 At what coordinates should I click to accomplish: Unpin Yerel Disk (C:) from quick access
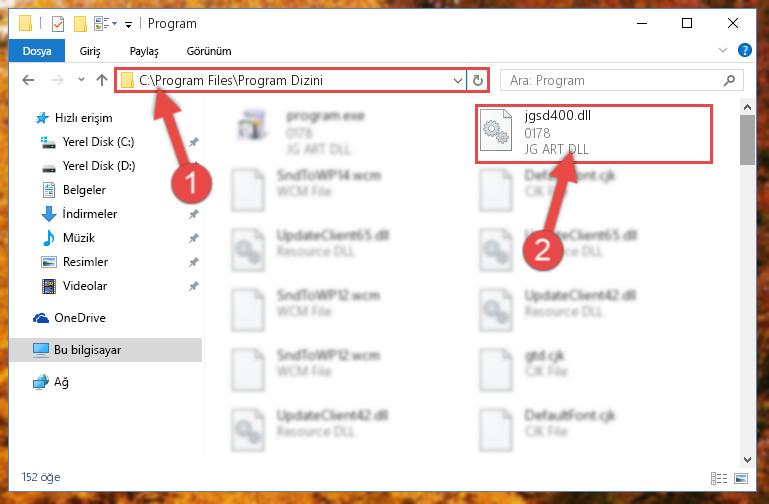point(194,142)
